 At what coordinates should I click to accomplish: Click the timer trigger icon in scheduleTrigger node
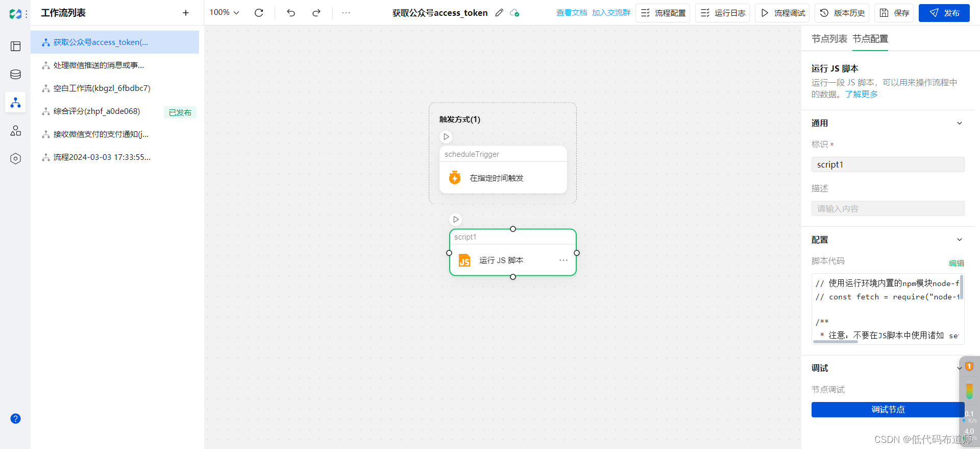(x=455, y=178)
